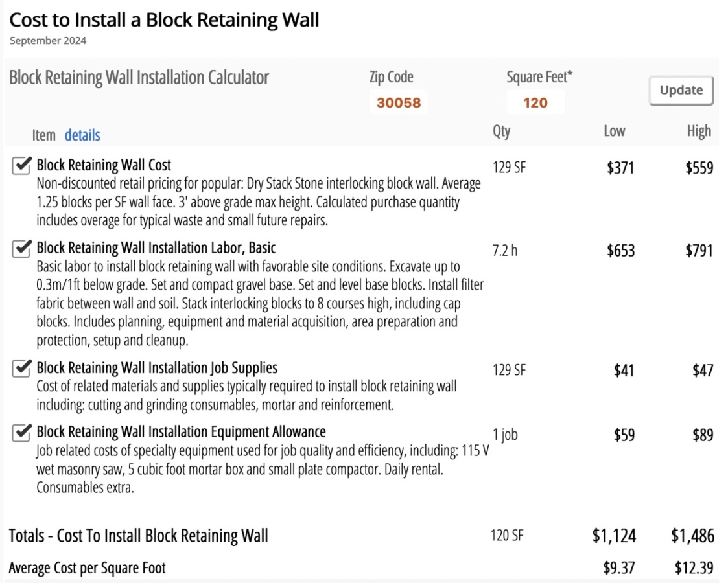The image size is (728, 583).
Task: Untick the Installation Equipment Allowance checkbox
Action: [x=21, y=433]
